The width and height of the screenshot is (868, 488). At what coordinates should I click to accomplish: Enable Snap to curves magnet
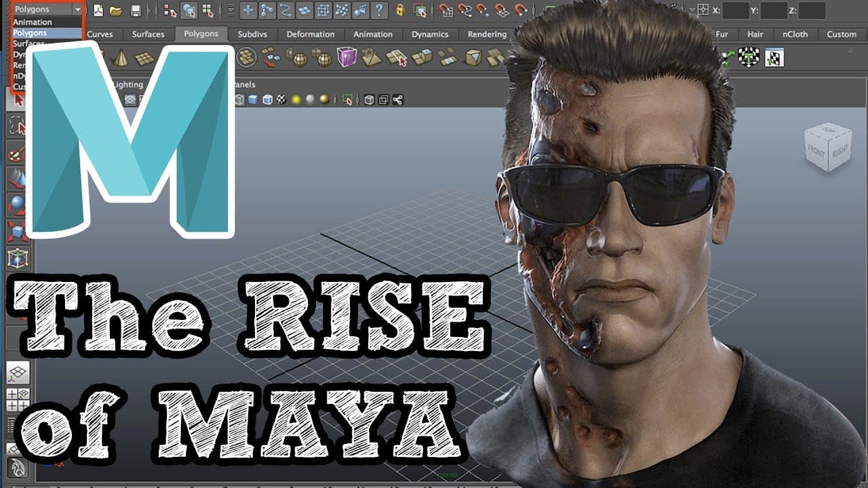coord(465,10)
